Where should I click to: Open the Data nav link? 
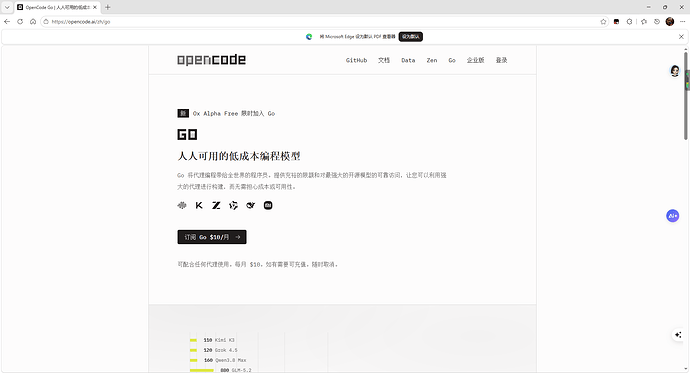pyautogui.click(x=408, y=60)
